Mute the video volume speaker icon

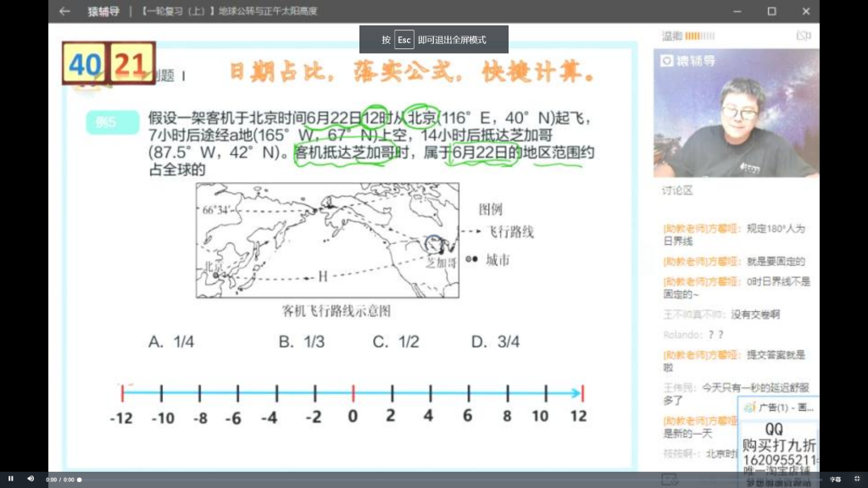pos(31,479)
